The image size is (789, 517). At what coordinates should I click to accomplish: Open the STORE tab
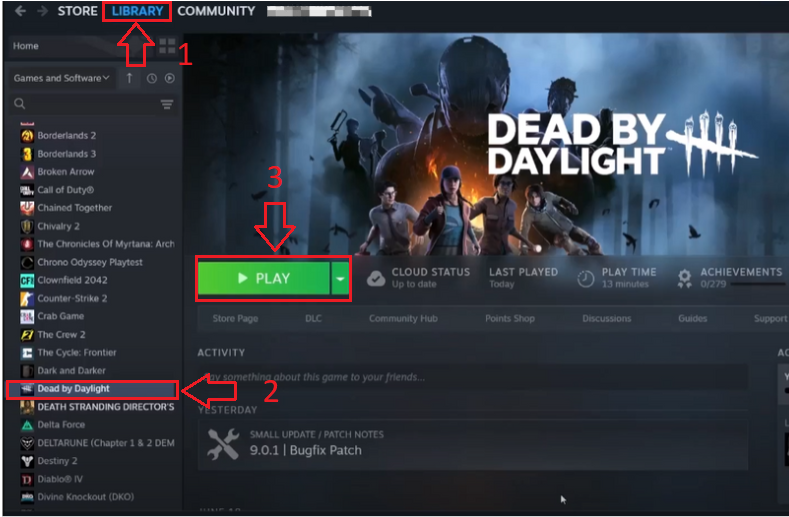[x=78, y=11]
